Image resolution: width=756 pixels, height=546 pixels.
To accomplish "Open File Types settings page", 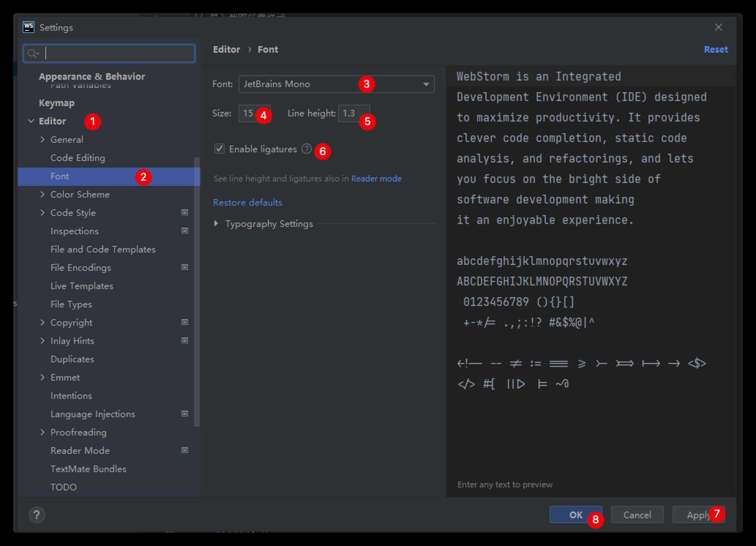I will (x=71, y=304).
